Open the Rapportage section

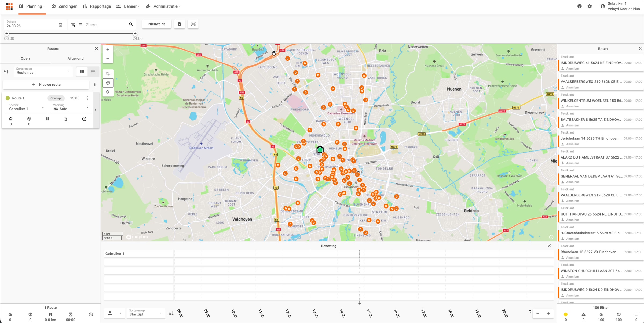click(x=97, y=6)
